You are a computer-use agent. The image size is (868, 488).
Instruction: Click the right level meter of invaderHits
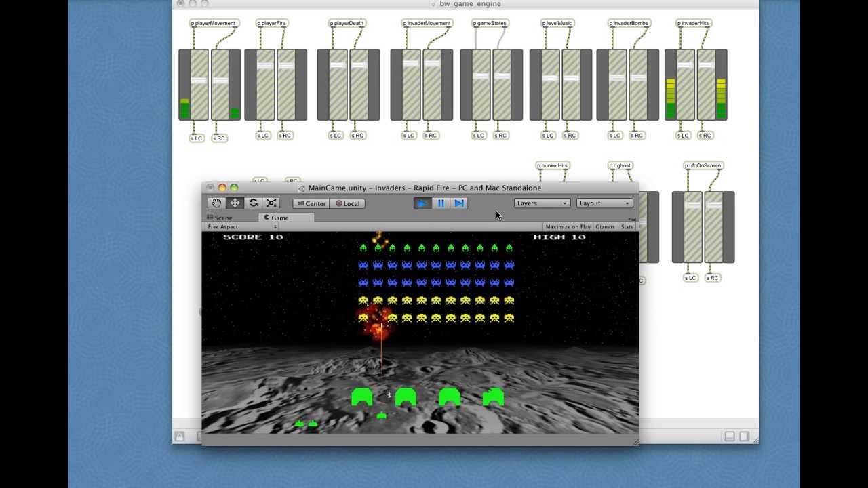coord(722,85)
